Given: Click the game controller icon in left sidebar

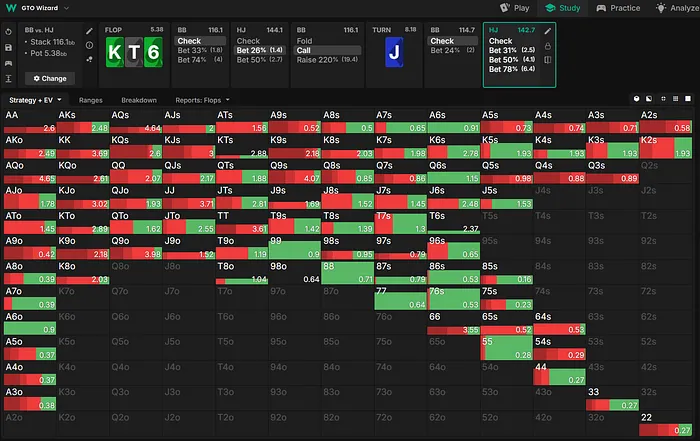Looking at the screenshot, I should pyautogui.click(x=9, y=63).
